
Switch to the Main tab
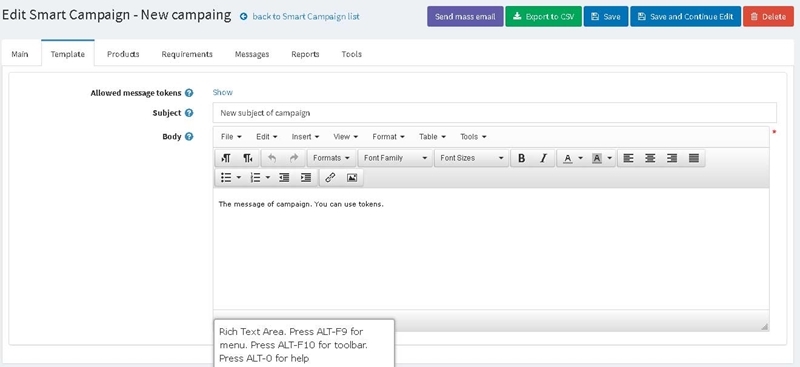[20, 54]
